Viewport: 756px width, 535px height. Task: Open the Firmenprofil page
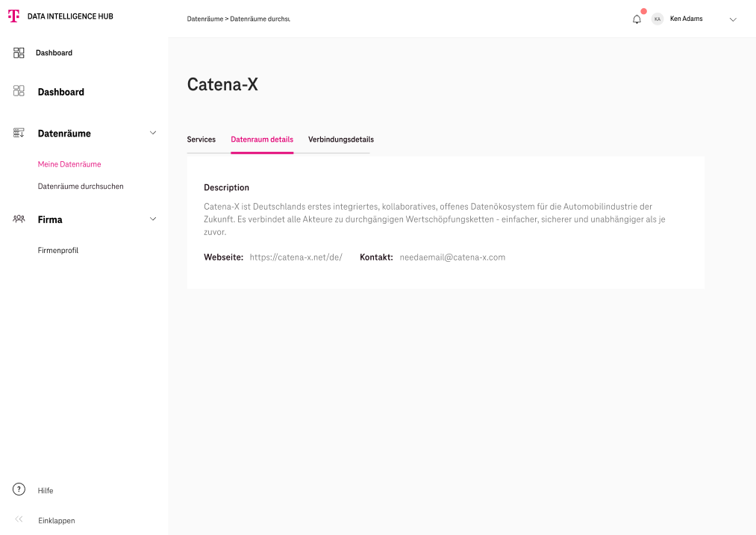point(58,251)
